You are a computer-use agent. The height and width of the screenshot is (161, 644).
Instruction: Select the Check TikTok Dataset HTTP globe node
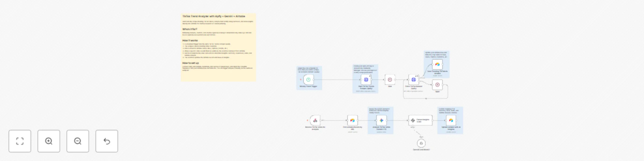click(414, 80)
